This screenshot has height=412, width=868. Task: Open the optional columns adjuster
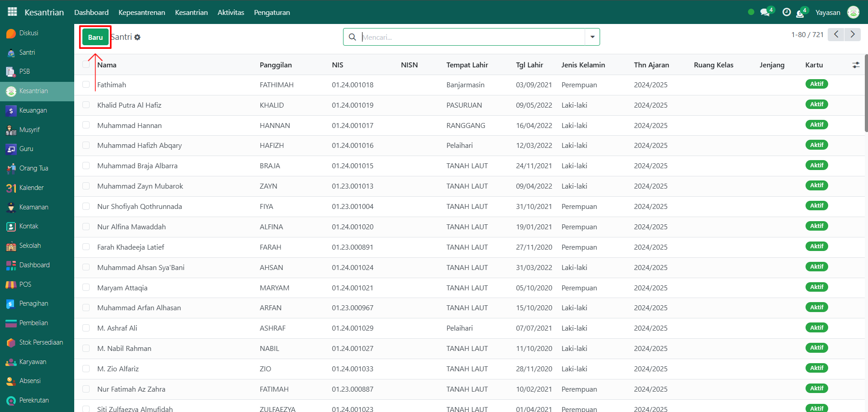855,65
